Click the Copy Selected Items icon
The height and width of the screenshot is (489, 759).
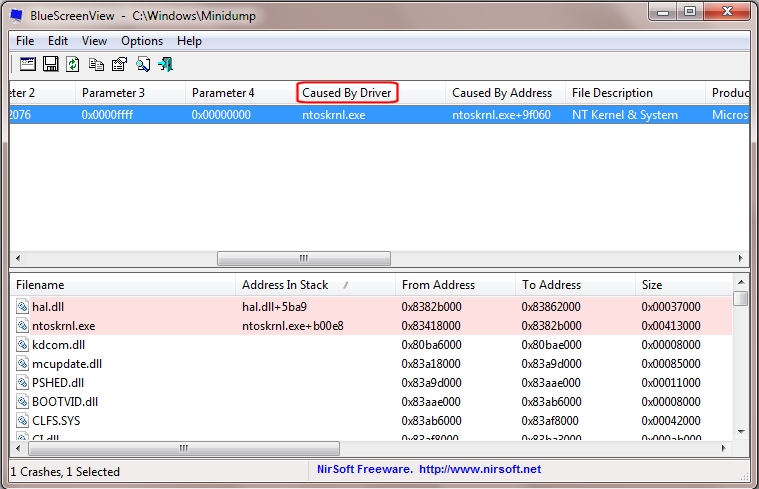tap(96, 64)
